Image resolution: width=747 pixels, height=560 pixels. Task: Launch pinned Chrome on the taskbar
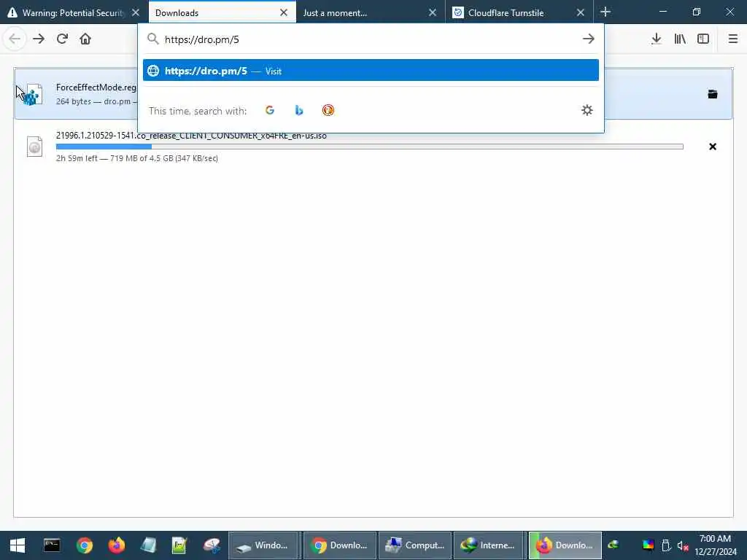coord(85,545)
